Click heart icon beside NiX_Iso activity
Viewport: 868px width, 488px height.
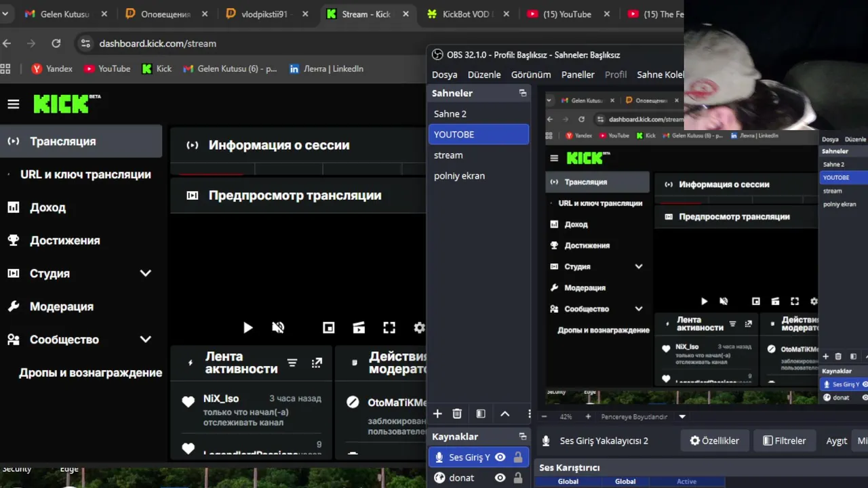coord(189,402)
